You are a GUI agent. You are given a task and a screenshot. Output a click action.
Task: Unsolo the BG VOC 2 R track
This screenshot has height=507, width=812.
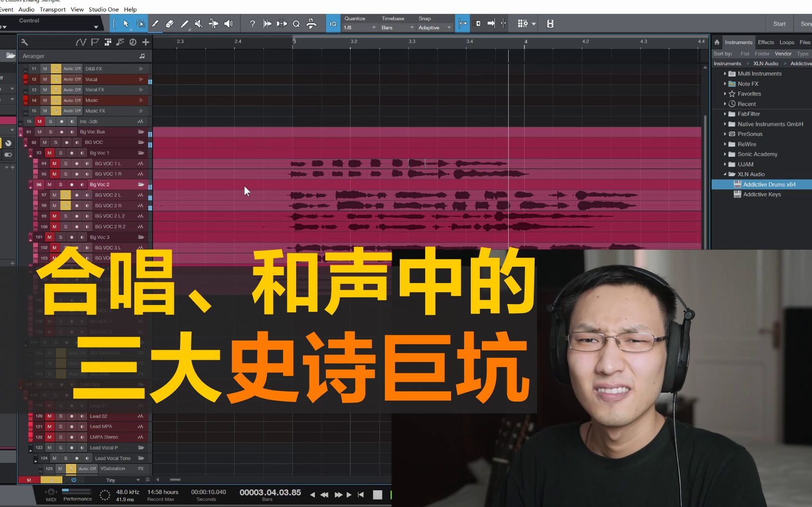[x=66, y=206]
